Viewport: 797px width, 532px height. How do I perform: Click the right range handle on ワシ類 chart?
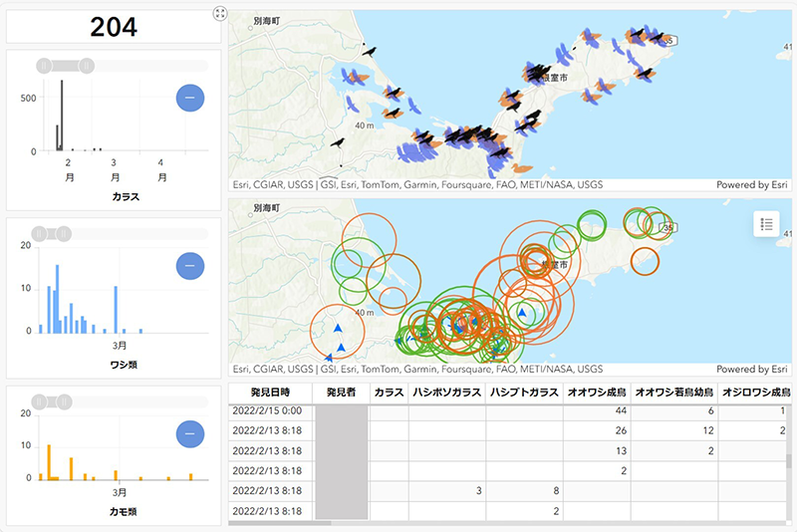point(64,234)
